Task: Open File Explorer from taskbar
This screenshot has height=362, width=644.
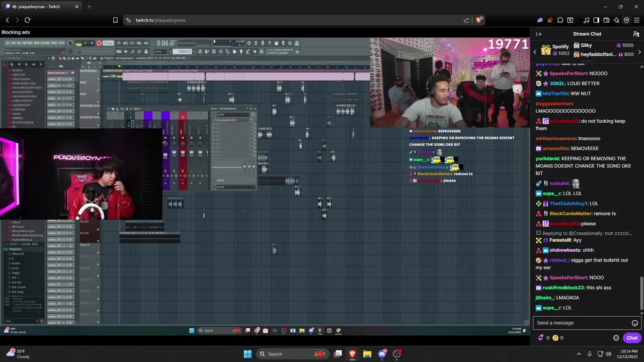Action: click(367, 354)
